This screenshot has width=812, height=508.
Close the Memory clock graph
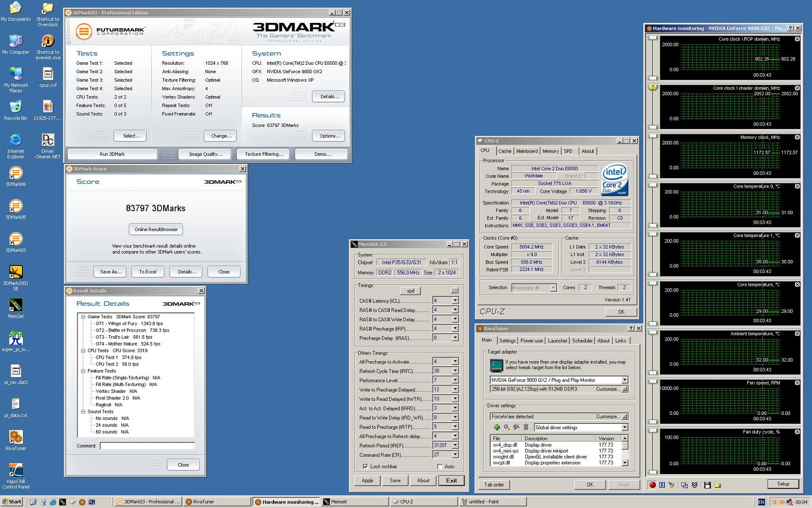click(x=797, y=137)
